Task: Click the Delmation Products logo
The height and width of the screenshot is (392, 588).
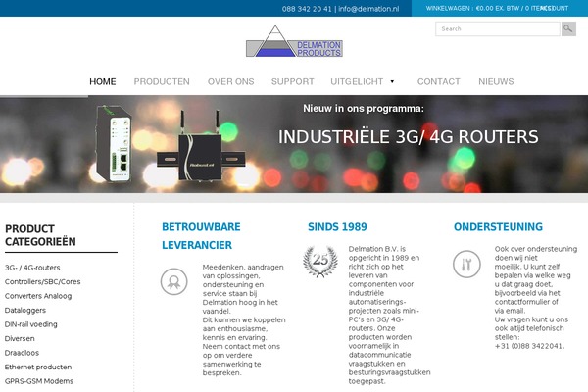Action: [x=294, y=41]
